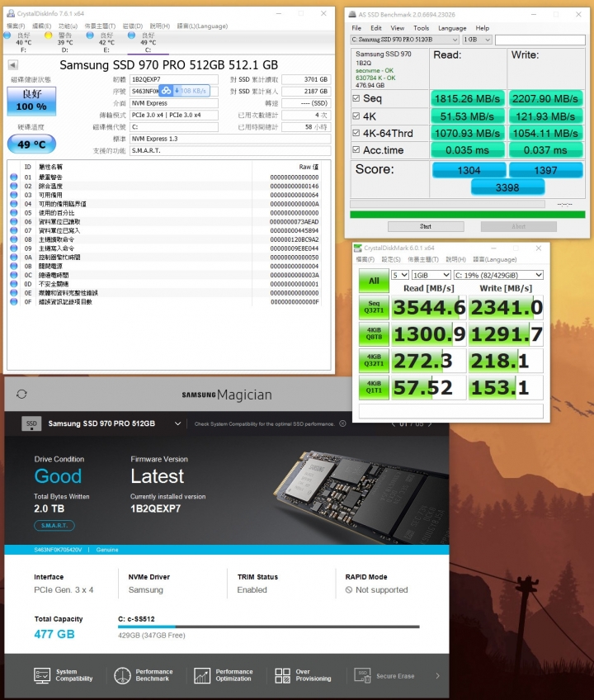Open the S.M.A.R.T. details button in Magician
The image size is (594, 700).
point(54,526)
